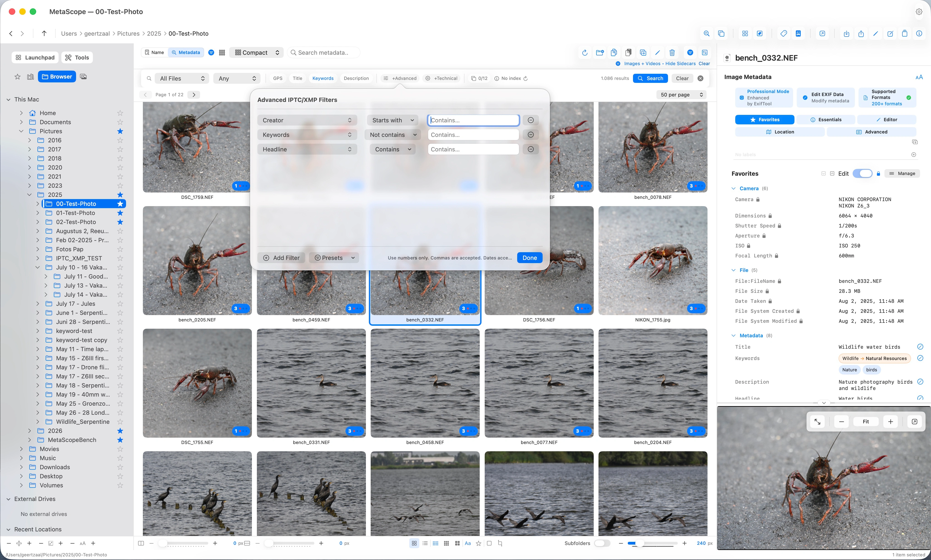The width and height of the screenshot is (931, 560).
Task: Remove the Creator filter row
Action: coord(530,120)
